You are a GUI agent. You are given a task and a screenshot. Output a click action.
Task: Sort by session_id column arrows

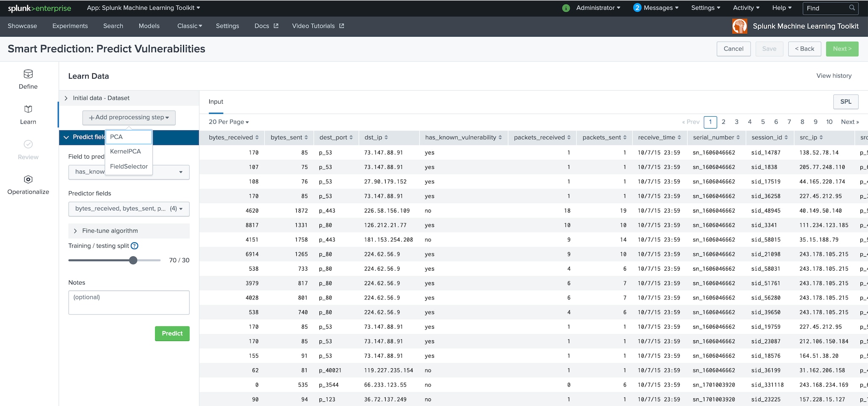pos(786,137)
